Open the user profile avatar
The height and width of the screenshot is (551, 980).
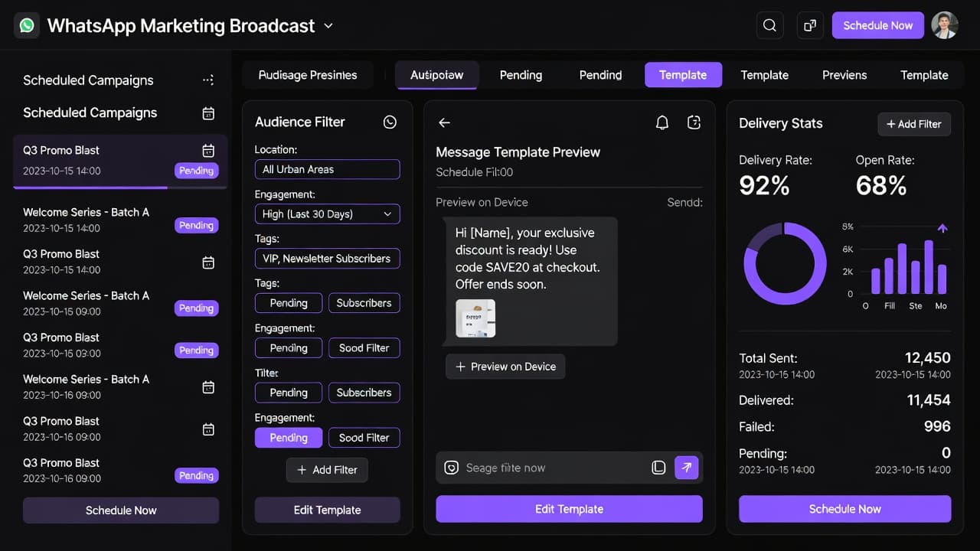(x=945, y=25)
